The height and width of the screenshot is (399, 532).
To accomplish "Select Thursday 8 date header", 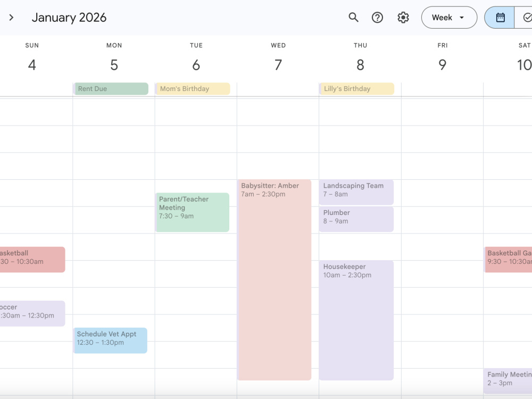I will 360,65.
